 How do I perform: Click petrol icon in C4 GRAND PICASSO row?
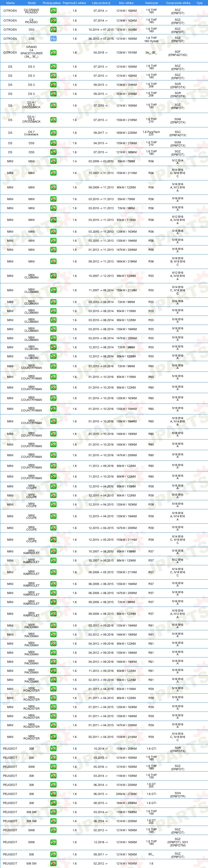coord(53,11)
